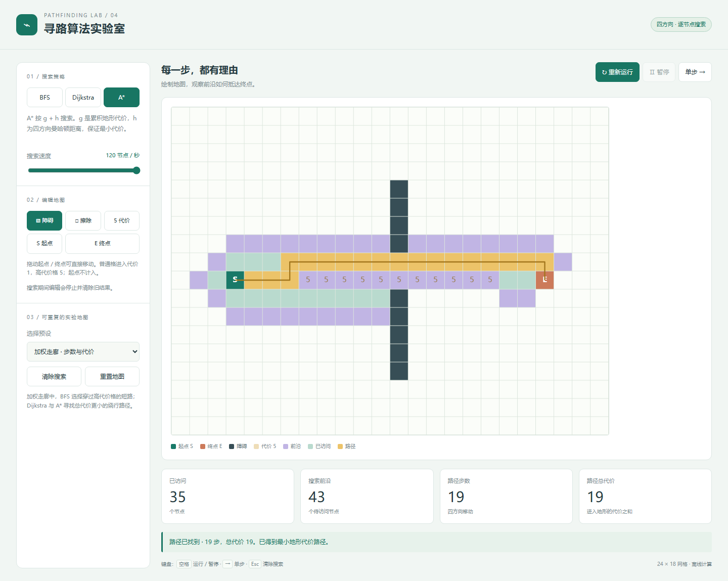Pick the E 终点 end placement tool

point(102,243)
